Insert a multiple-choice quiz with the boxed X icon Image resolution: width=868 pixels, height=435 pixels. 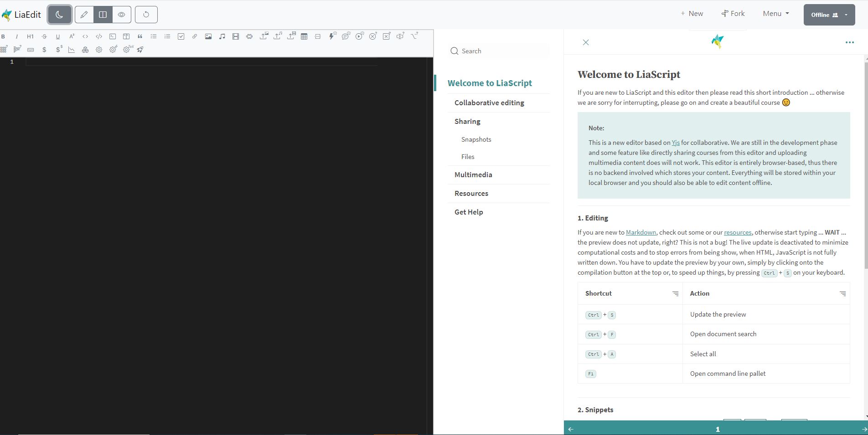[x=387, y=36]
